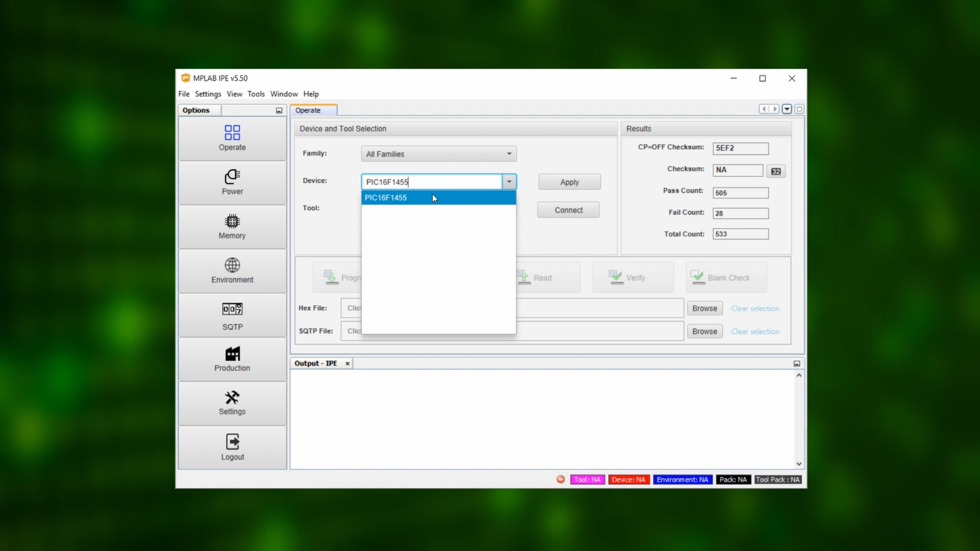Collapse the Device dropdown arrow
Viewport: 980px width, 551px height.
coord(509,182)
